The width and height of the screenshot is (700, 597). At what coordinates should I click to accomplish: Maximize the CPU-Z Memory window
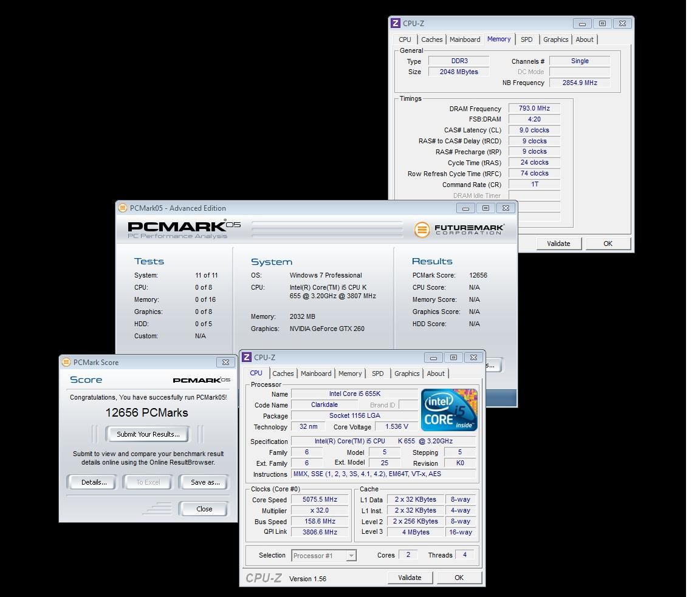click(x=602, y=24)
